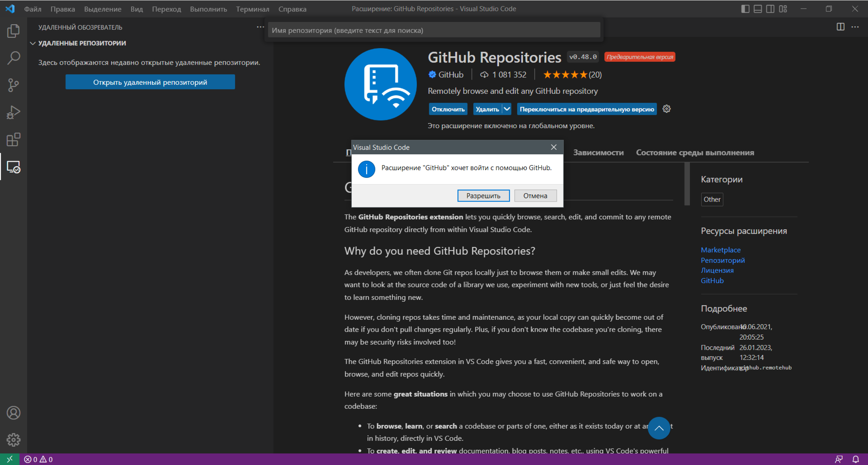
Task: Open the Explorer view in activity bar
Action: click(x=14, y=31)
